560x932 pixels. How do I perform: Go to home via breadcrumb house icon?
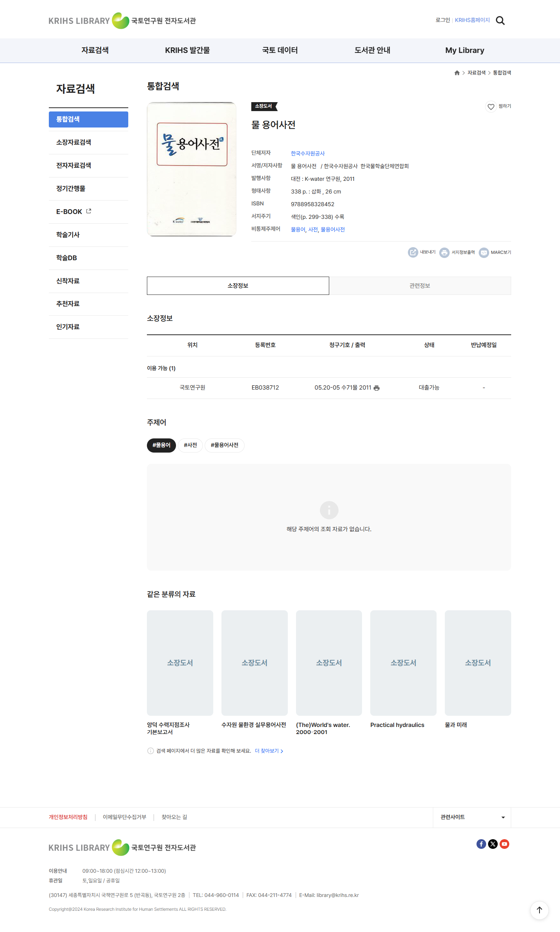pos(457,73)
